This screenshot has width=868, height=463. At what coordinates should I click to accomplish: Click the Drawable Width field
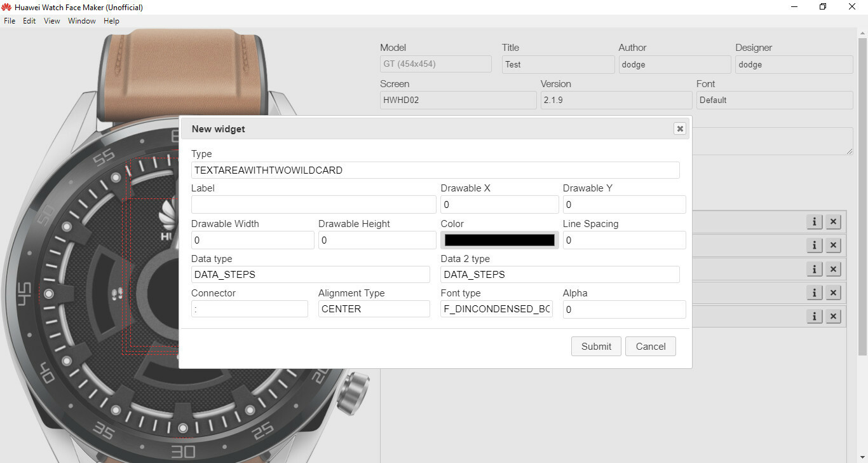(x=252, y=240)
